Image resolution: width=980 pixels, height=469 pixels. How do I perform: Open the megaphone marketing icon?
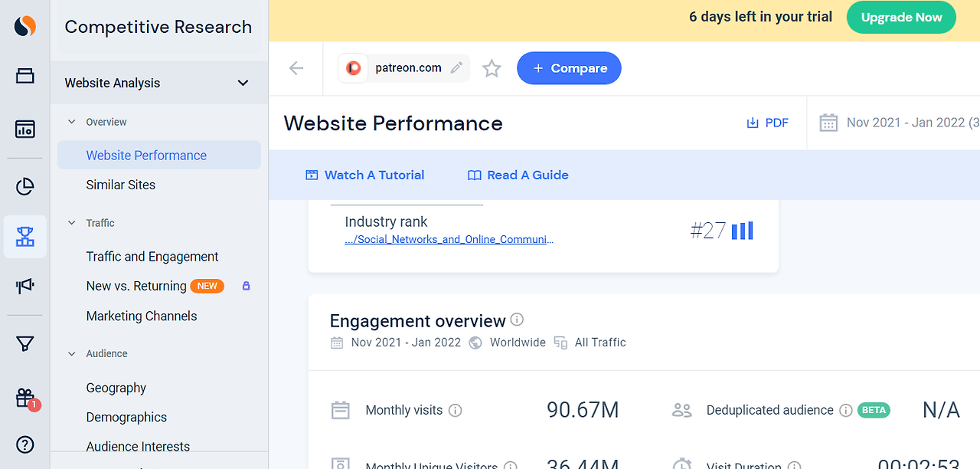point(25,286)
